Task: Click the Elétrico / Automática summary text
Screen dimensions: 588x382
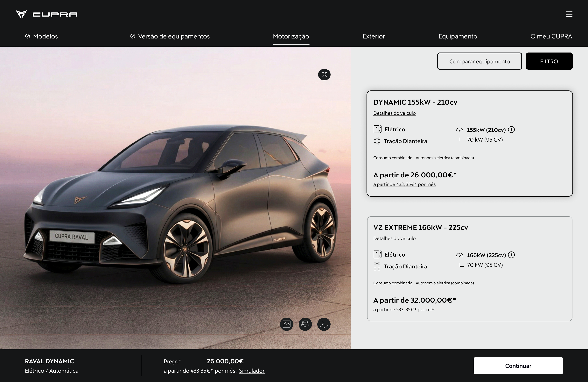Action: pyautogui.click(x=52, y=371)
